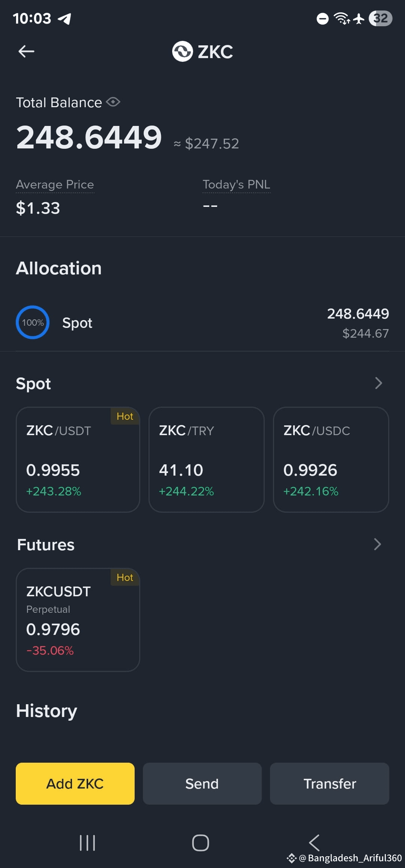Open the Spot allocation row

(x=202, y=323)
